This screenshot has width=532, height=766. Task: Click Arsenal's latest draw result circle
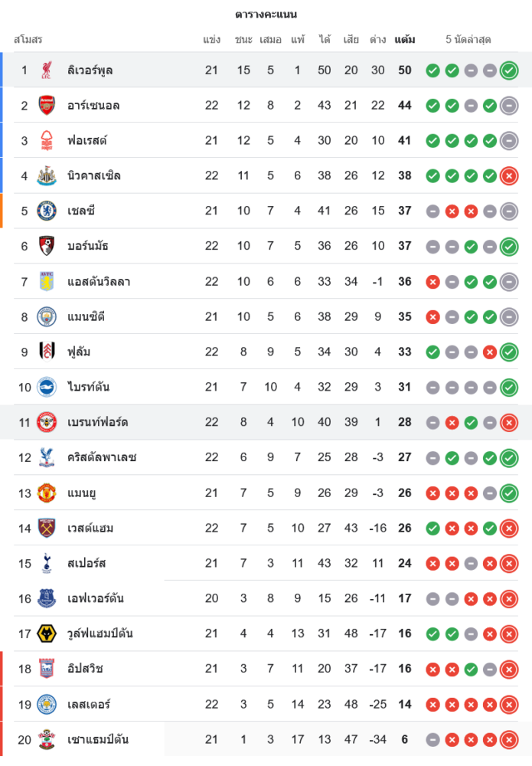pyautogui.click(x=509, y=106)
